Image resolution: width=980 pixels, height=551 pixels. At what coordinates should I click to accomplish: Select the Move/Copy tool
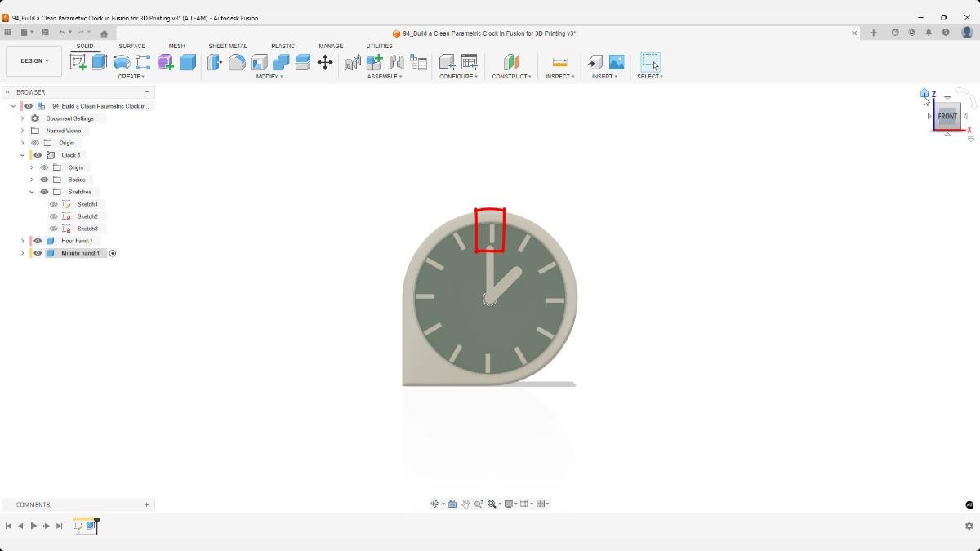click(x=326, y=62)
